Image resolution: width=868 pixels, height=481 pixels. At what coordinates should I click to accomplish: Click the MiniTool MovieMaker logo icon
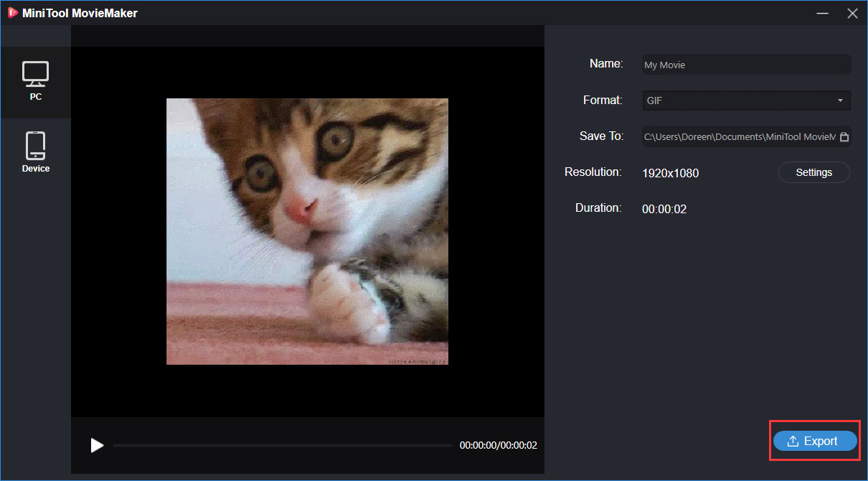coord(13,12)
